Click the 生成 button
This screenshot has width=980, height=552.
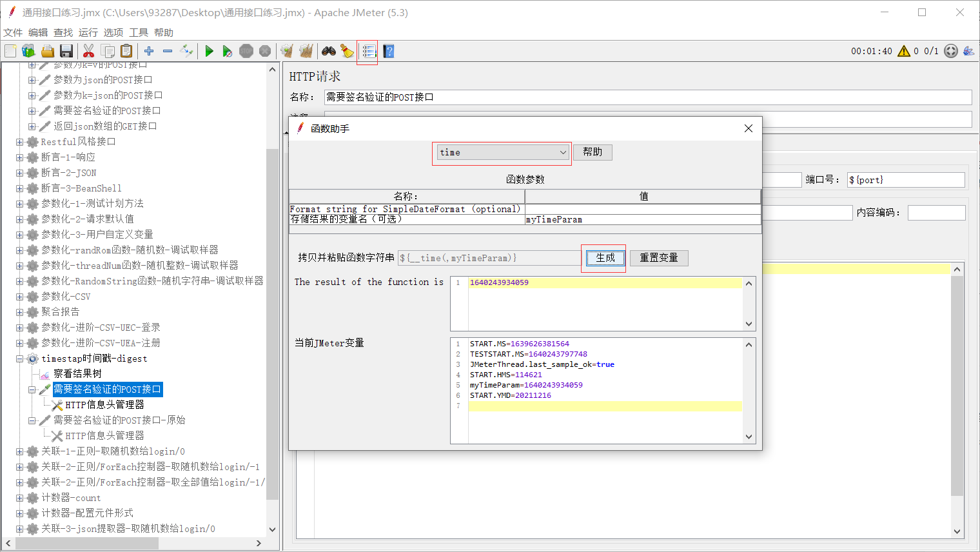click(605, 258)
